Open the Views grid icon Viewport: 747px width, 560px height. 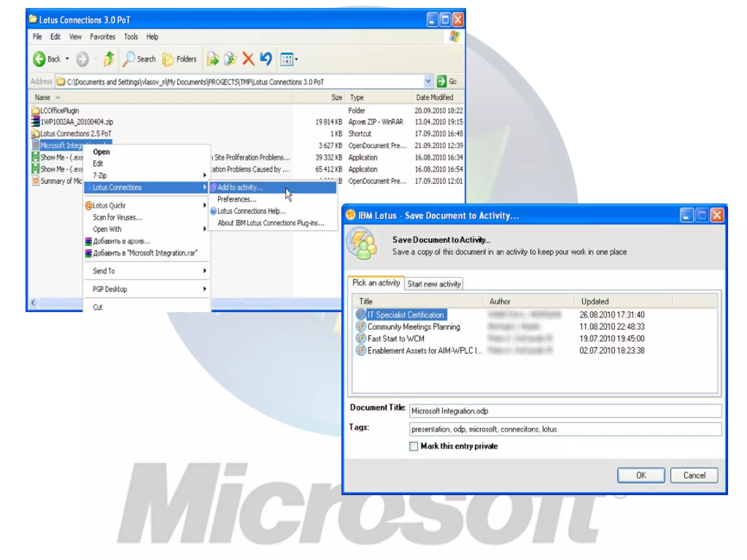click(x=287, y=59)
